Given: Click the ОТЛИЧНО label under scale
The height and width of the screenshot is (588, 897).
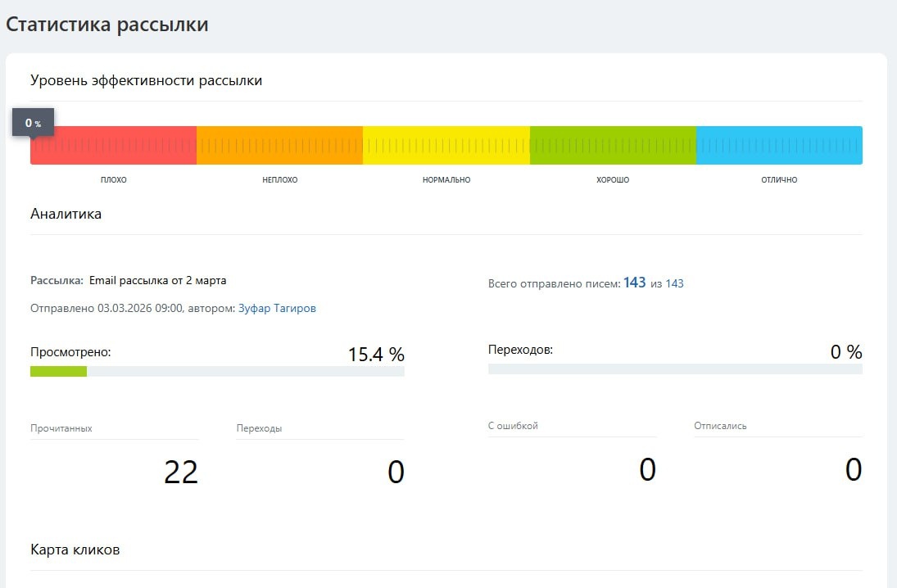Looking at the screenshot, I should (779, 179).
